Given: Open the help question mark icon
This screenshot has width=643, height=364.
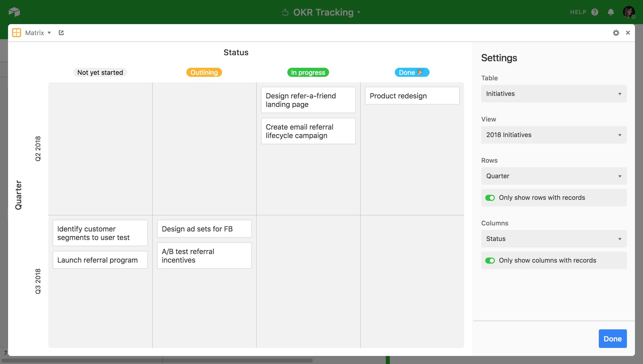Looking at the screenshot, I should tap(595, 12).
